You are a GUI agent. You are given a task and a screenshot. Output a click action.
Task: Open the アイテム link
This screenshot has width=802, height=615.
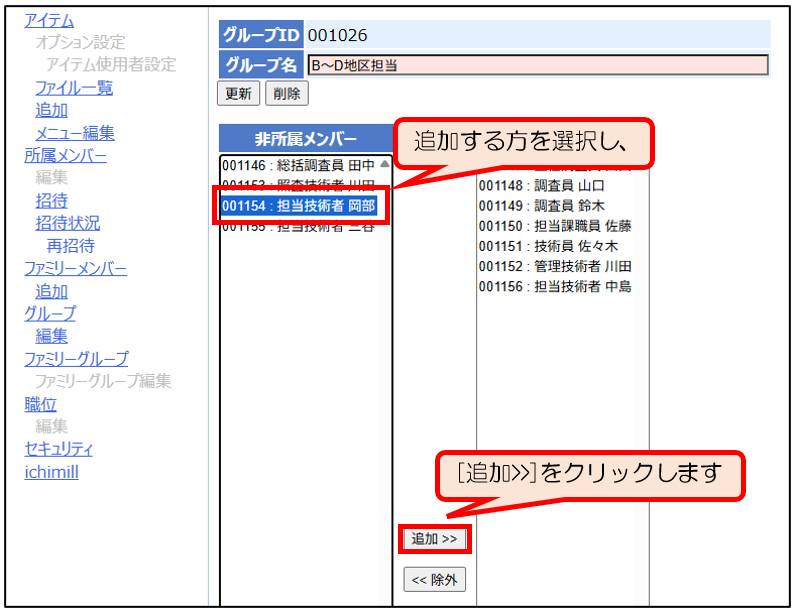coord(49,20)
